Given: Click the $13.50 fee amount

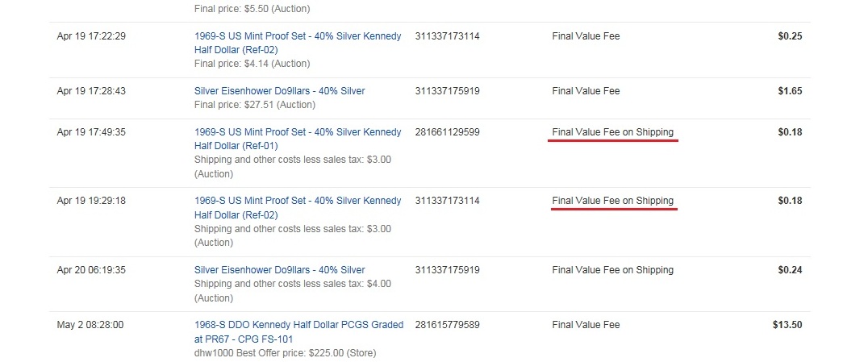Looking at the screenshot, I should coord(787,325).
